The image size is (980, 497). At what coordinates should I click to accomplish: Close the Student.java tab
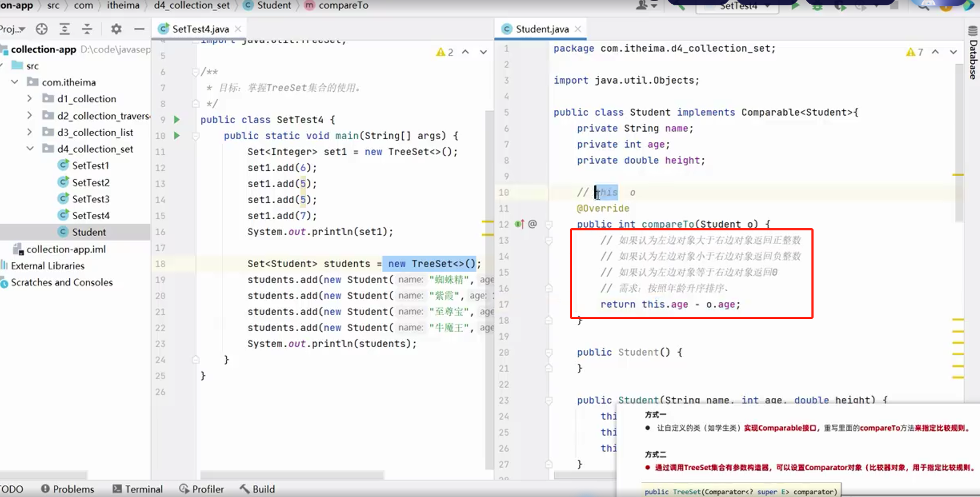[x=578, y=29]
